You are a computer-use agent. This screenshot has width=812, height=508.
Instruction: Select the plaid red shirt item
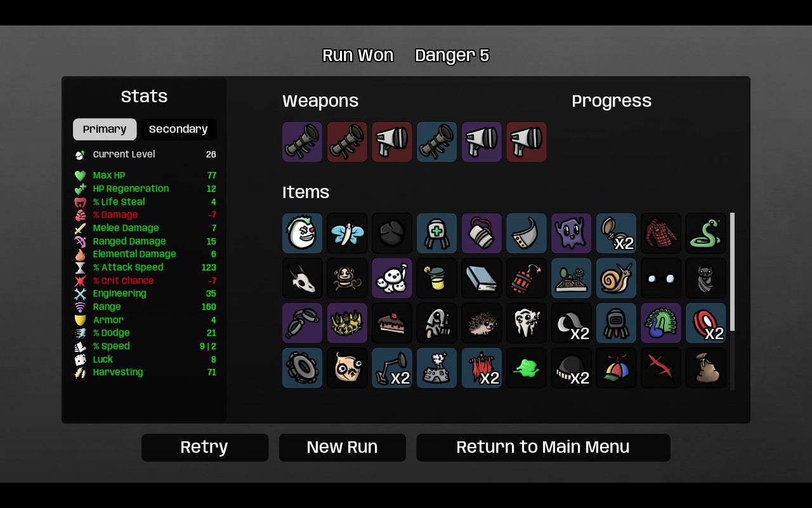tap(661, 233)
